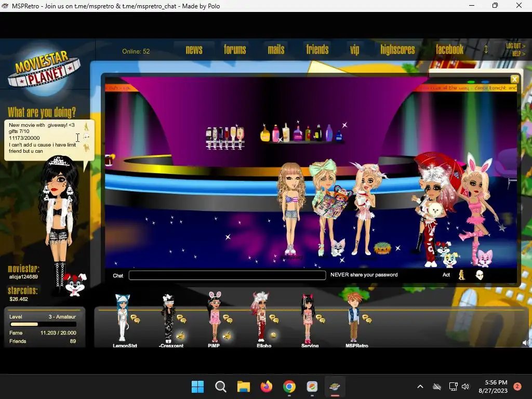Screen dimensions: 532x399
Task: Click the pink cat pet near bunny avatar
Action: (x=485, y=258)
